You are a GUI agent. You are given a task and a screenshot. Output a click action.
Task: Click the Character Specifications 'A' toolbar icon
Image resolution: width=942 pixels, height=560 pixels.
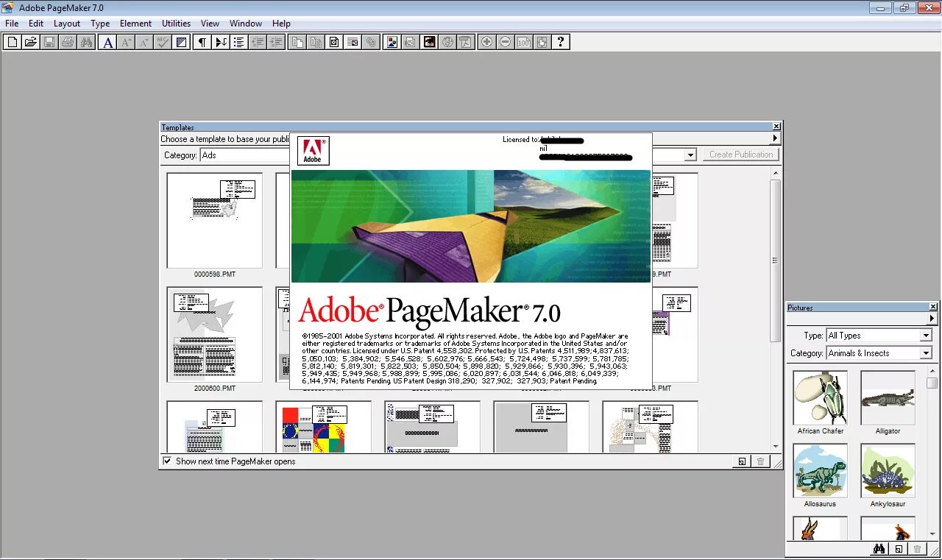[107, 42]
